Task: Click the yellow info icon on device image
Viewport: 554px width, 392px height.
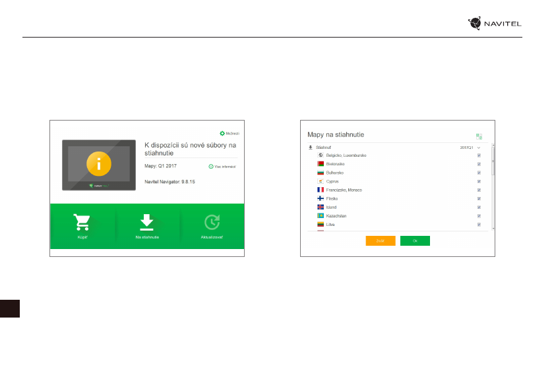Action: click(x=98, y=165)
